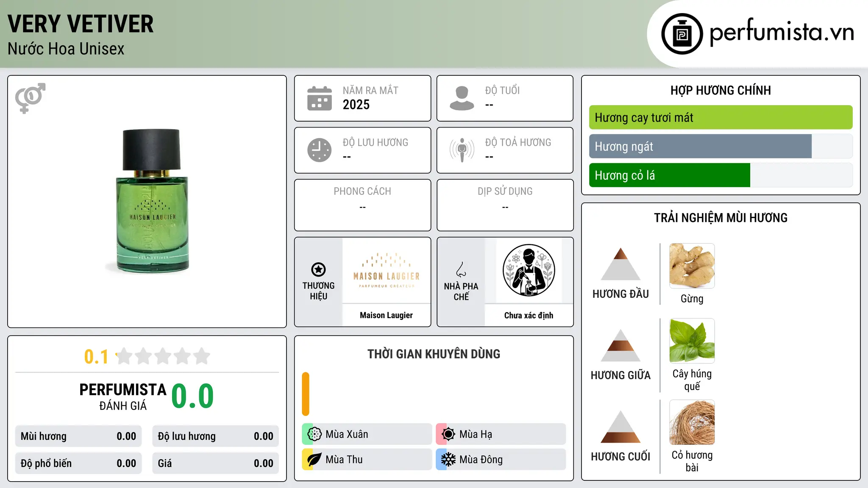Click the Chưa xác định perfumer label
This screenshot has width=868, height=488.
click(529, 315)
